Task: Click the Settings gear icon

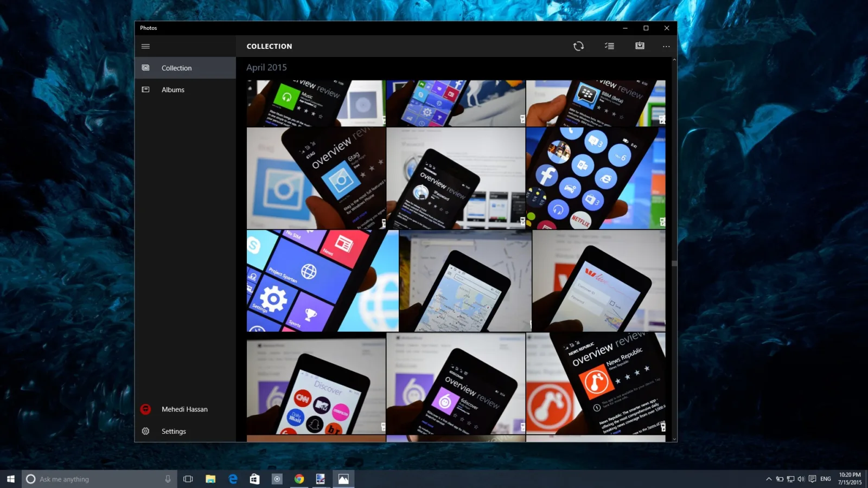Action: coord(145,431)
